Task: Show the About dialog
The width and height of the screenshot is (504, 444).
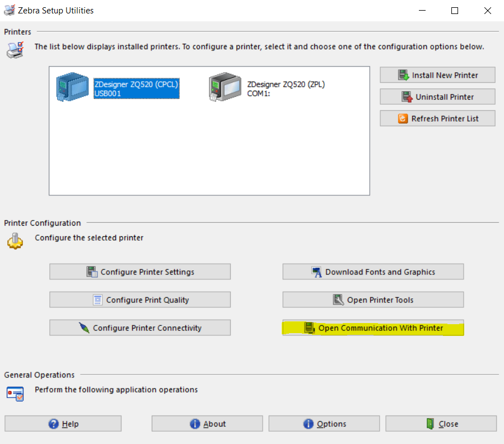Action: (207, 424)
